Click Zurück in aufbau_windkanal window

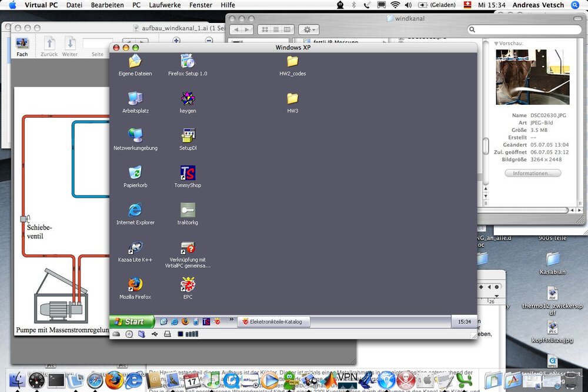(49, 47)
